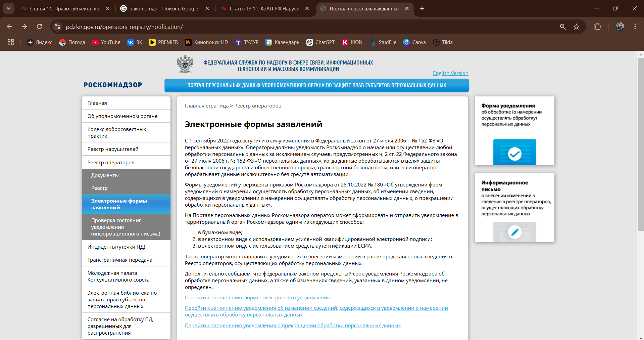644x340 pixels.
Task: Select Электронные формы заявлений submenu item
Action: coord(126,204)
